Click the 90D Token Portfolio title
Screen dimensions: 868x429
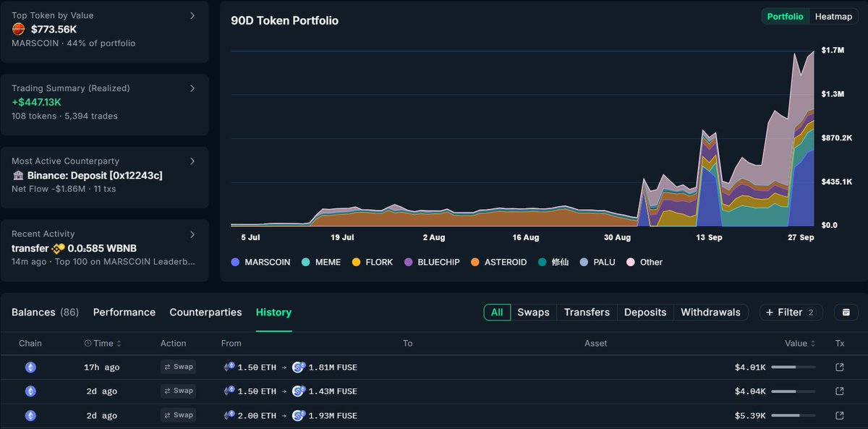point(284,21)
